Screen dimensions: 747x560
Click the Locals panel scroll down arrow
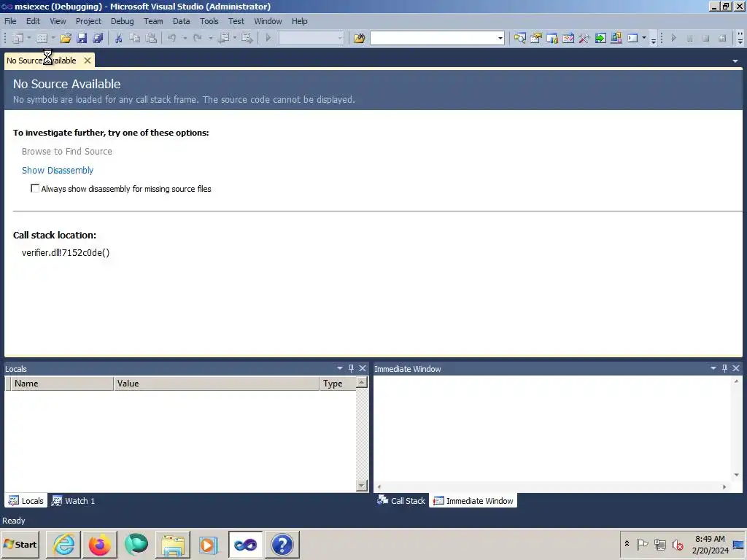[x=362, y=485]
